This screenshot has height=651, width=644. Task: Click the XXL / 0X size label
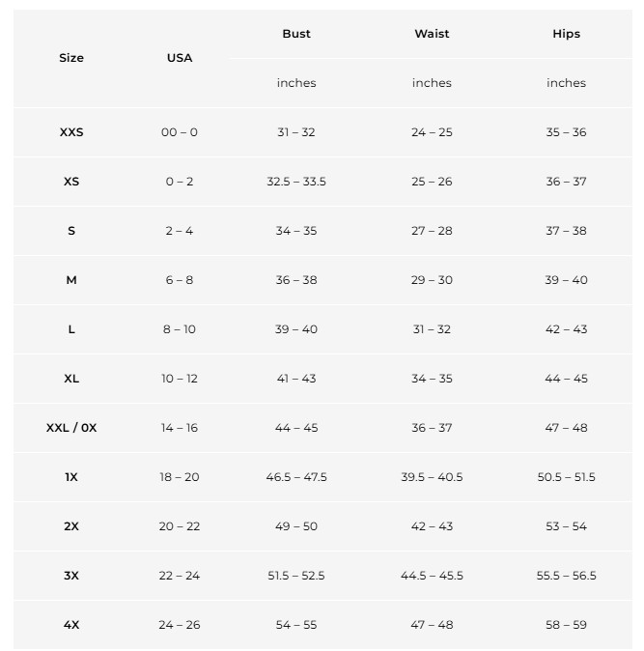(71, 428)
